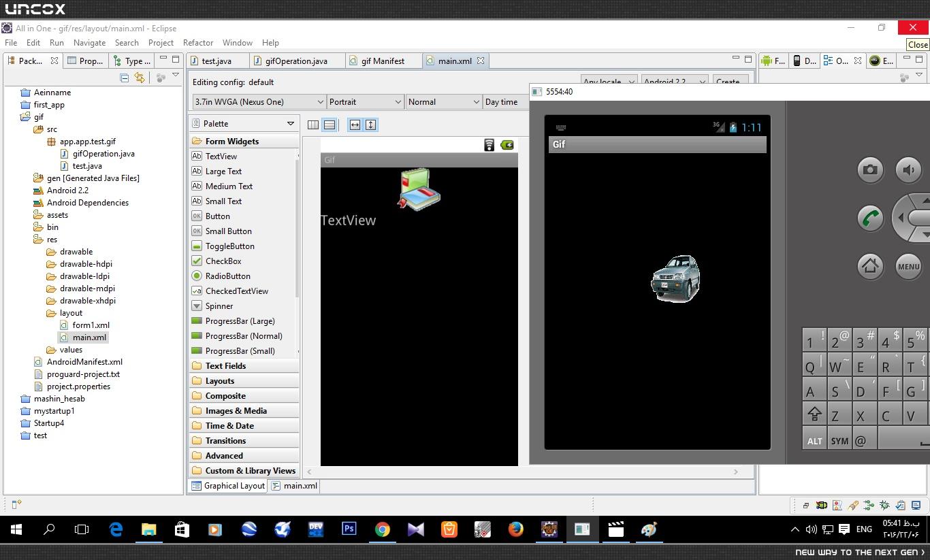Click the emulator shift arrow key

814,414
